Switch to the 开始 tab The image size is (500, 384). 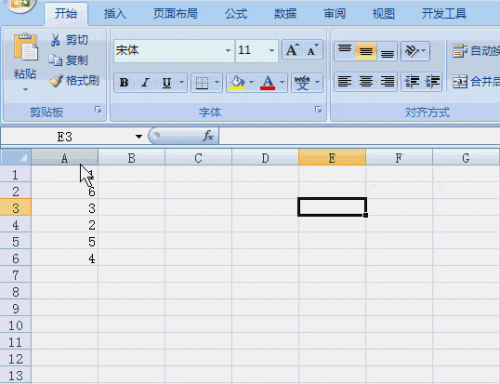click(66, 14)
